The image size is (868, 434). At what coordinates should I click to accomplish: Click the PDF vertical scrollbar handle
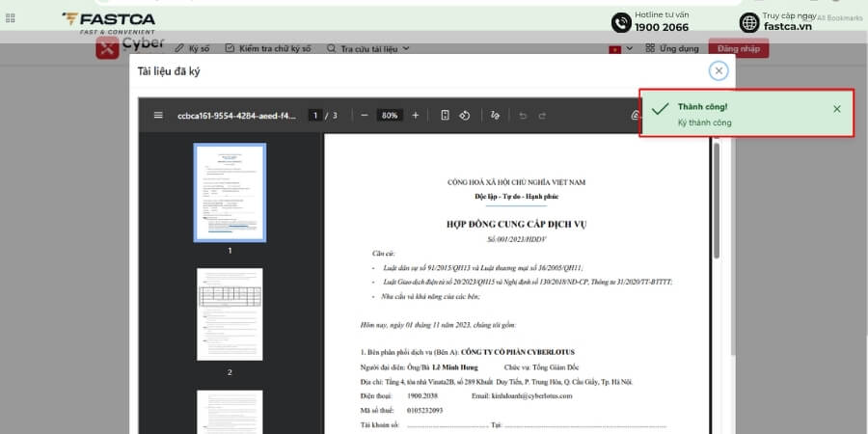717,201
